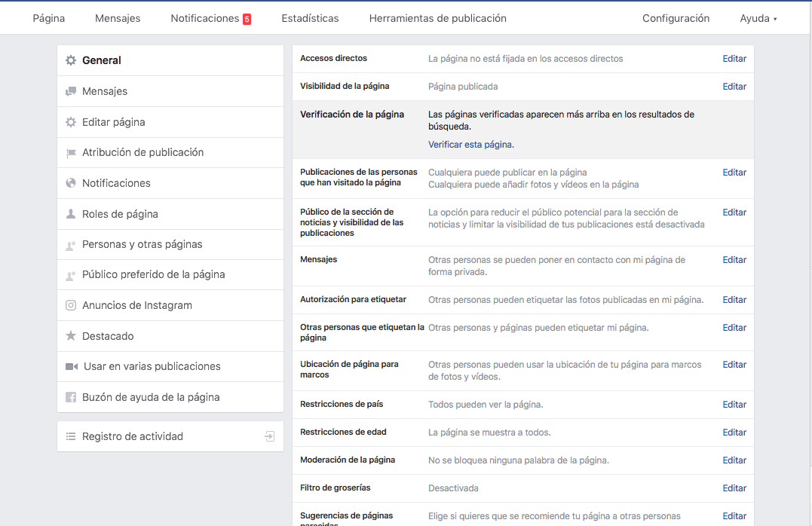Switch to the Estadísticas tab
Screen dimensions: 812x526
310,18
